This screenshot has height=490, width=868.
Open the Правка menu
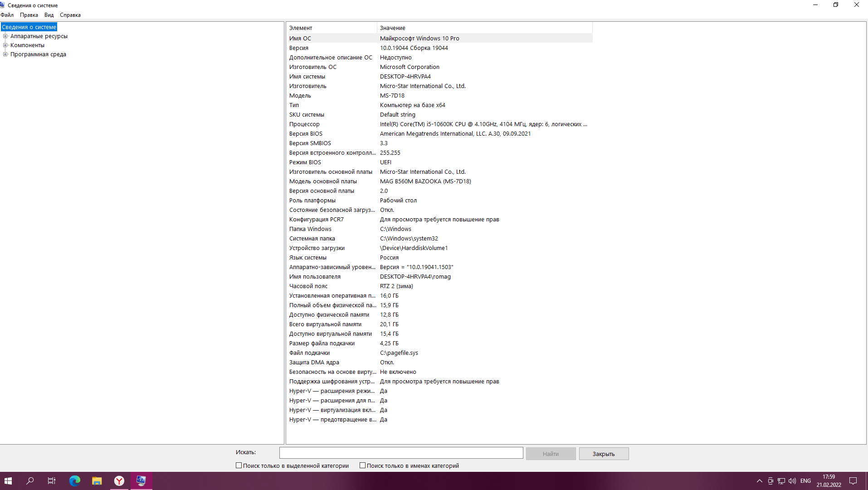point(29,15)
